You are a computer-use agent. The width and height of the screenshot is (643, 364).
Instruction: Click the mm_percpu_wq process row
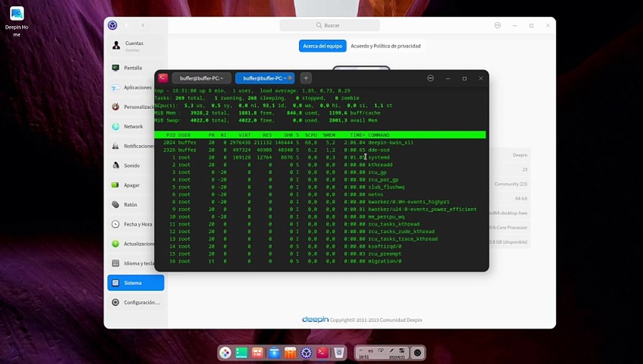click(319, 217)
